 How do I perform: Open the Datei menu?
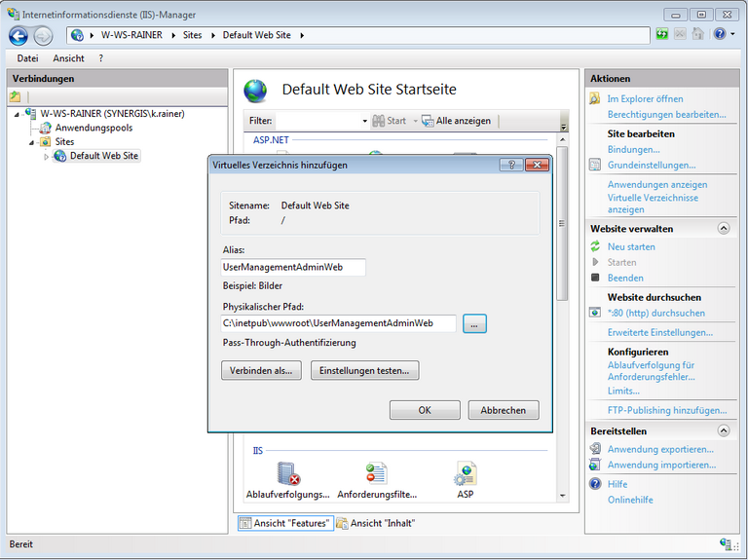tap(27, 58)
